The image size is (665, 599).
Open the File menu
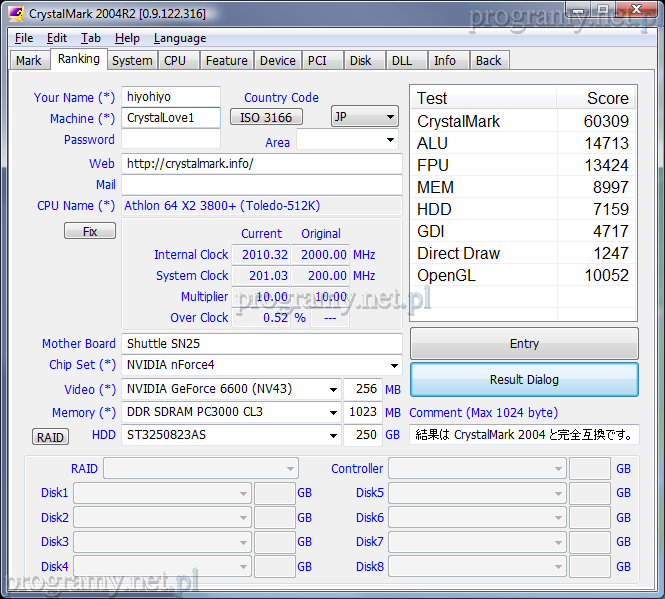pos(24,38)
